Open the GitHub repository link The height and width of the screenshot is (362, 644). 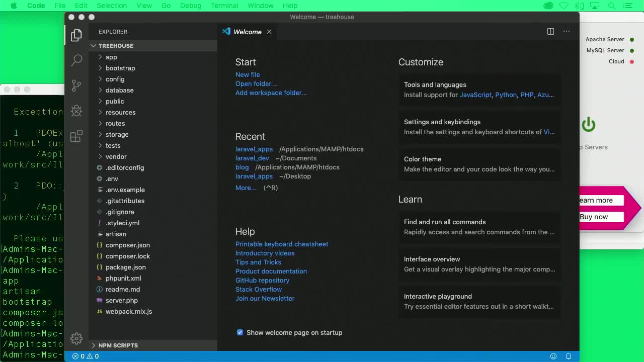262,280
